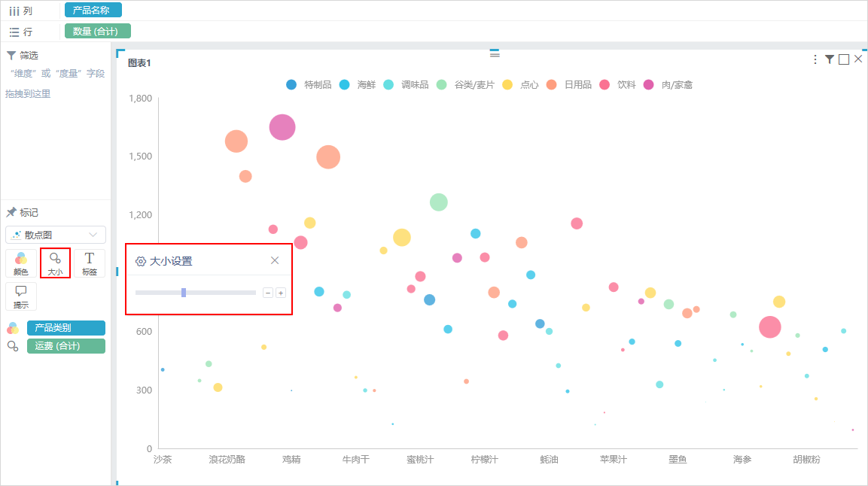The image size is (868, 486).
Task: Toggle 饮料 legend series
Action: (x=617, y=84)
